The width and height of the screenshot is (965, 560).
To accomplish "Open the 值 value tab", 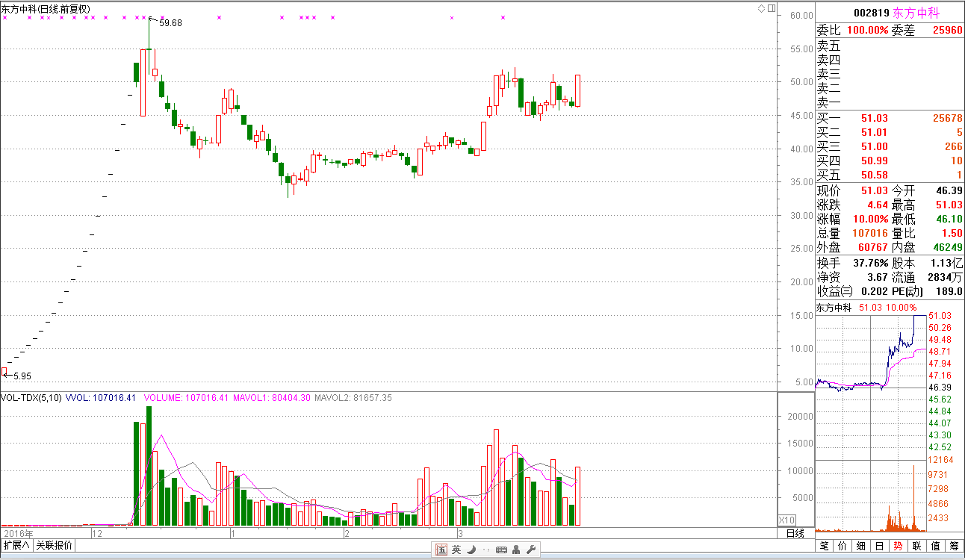I will click(x=936, y=547).
